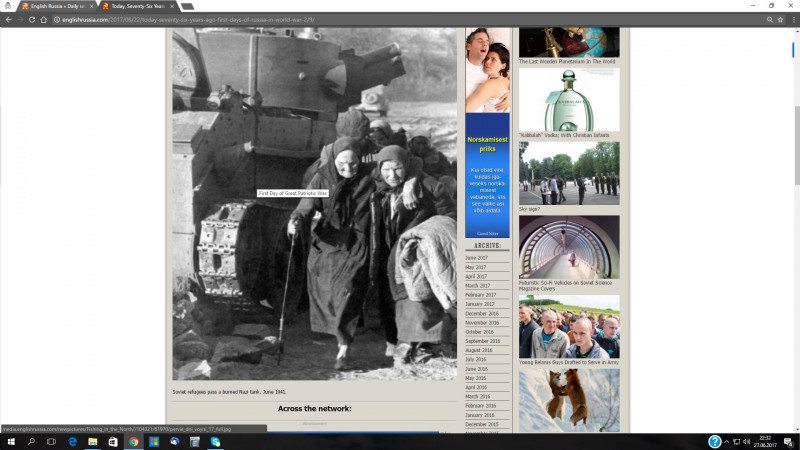Click "The Last Wooden Planetarium In The World" link
Viewport: 800px width, 450px height.
click(x=568, y=61)
